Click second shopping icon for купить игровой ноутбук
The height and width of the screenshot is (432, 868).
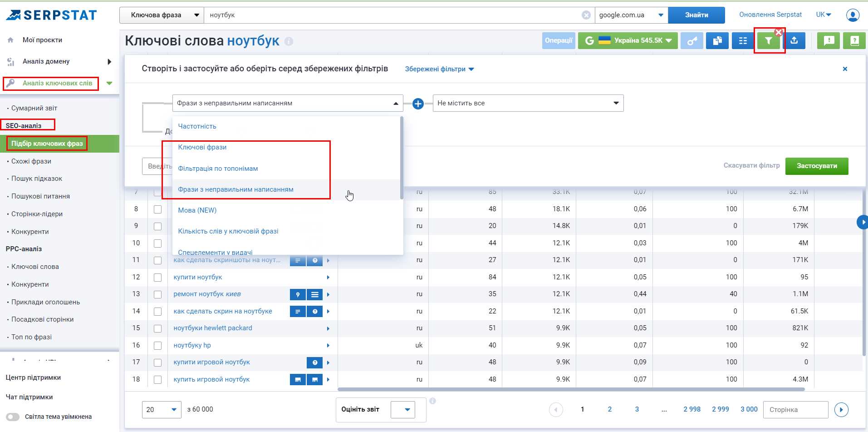point(315,379)
